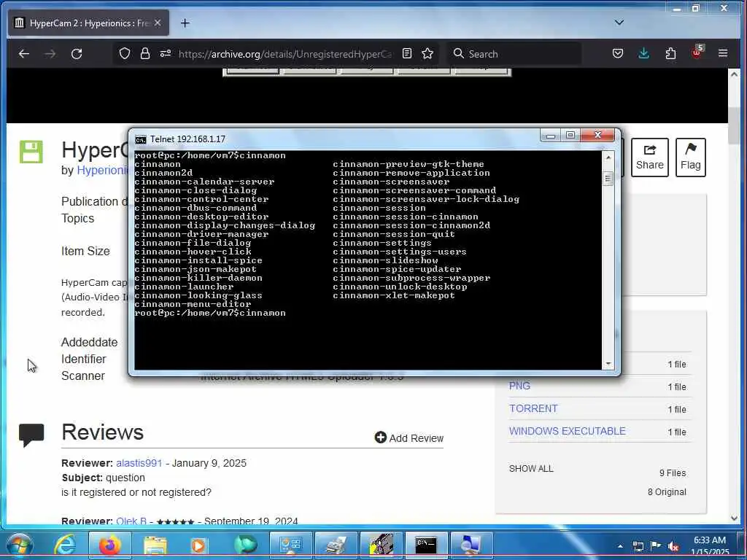This screenshot has width=747, height=560.
Task: Click the Firefox Search field
Action: (514, 54)
